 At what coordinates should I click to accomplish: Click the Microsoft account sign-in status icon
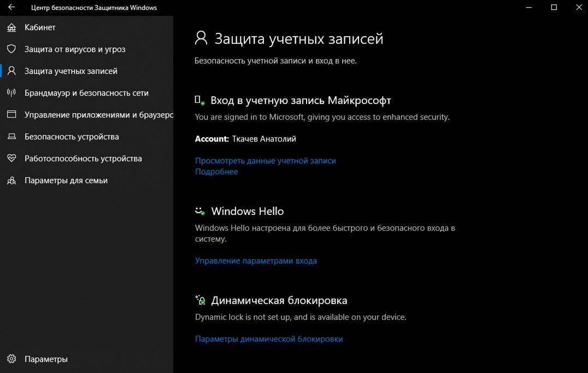199,100
